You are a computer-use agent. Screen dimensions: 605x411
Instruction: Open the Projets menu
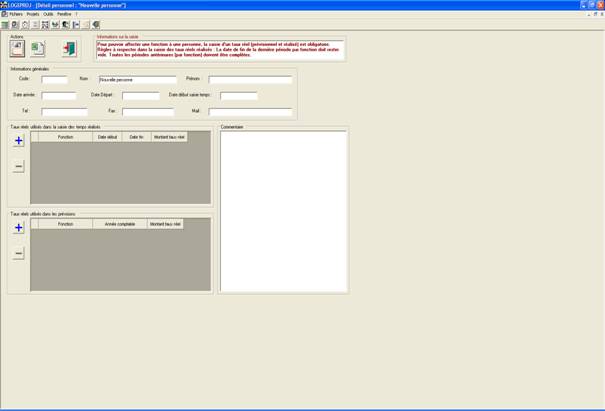click(33, 14)
